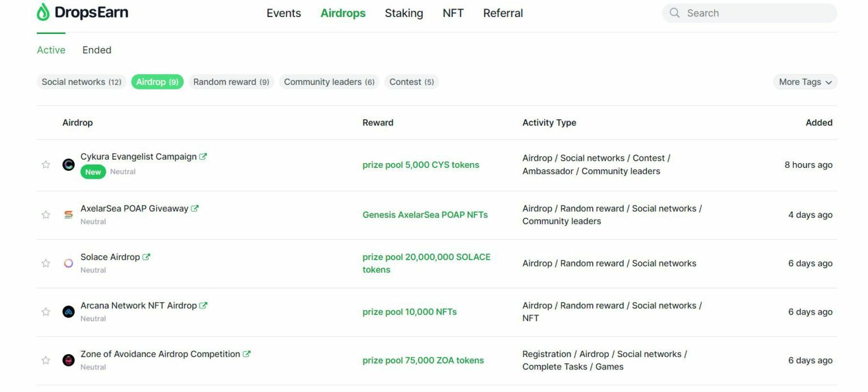Click the green New badge on Cykura

pyautogui.click(x=93, y=172)
